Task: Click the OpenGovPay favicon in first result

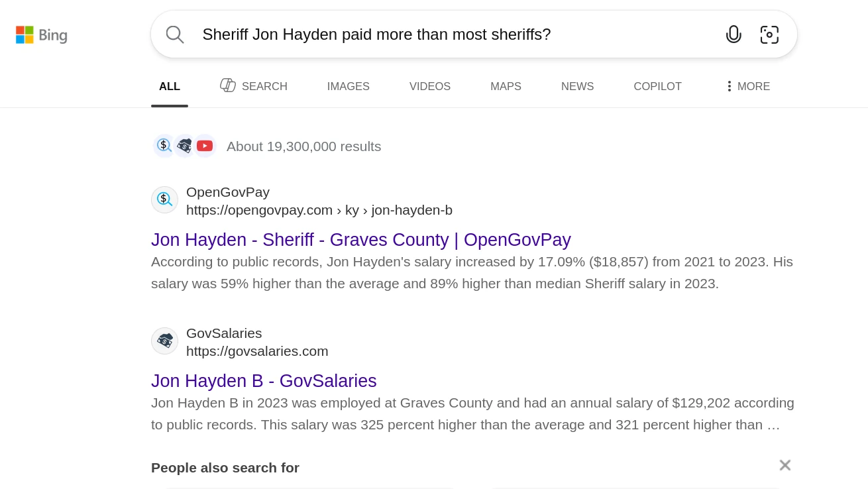Action: click(x=164, y=199)
